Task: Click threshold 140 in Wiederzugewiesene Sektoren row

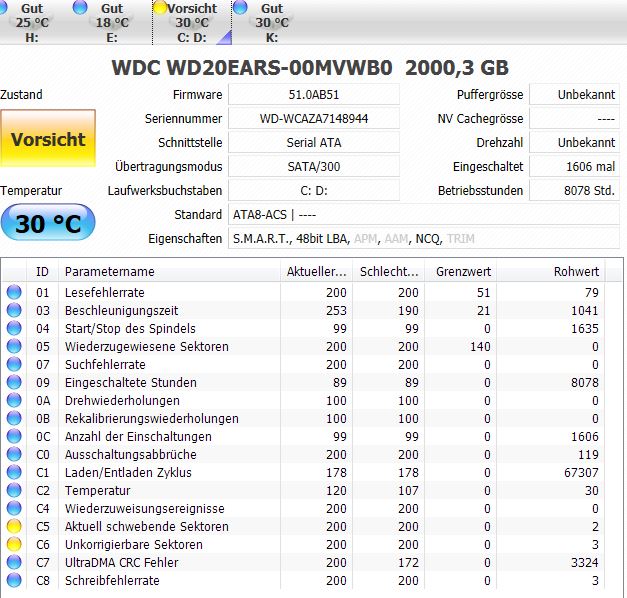Action: [x=480, y=346]
